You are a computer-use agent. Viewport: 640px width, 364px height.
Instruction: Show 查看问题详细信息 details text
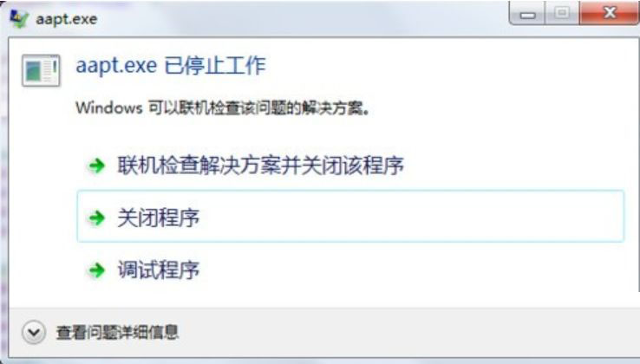tap(118, 332)
